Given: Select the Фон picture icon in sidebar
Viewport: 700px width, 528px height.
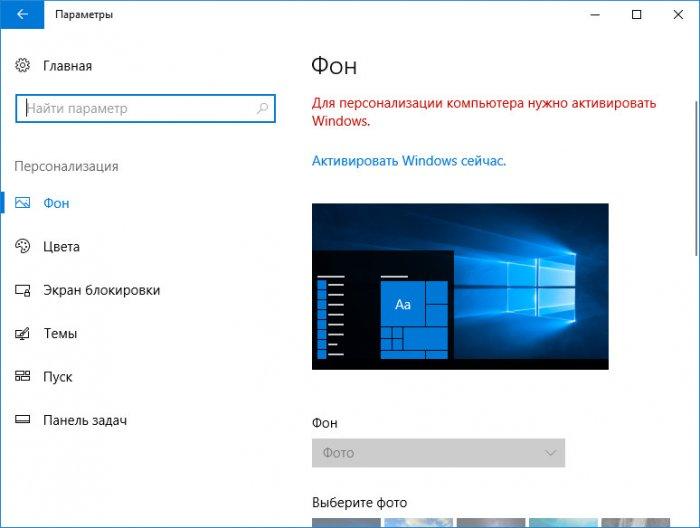Looking at the screenshot, I should point(22,203).
